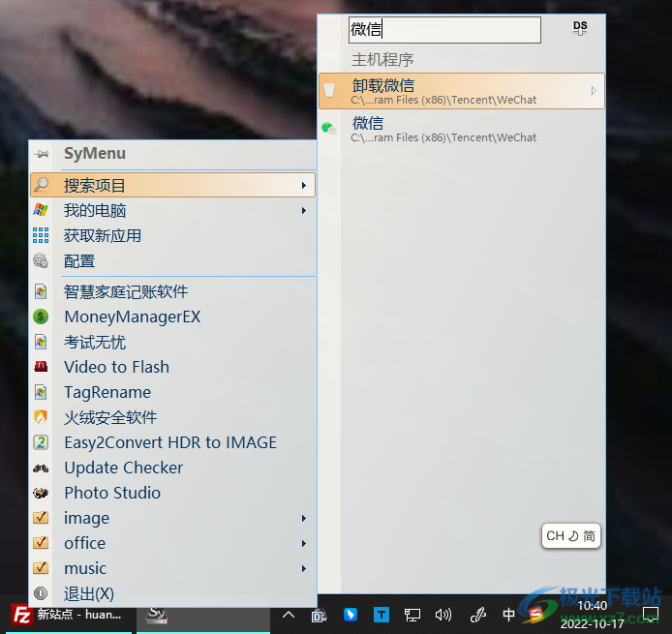Launch Easy2Convert HDR to IMAGE entry
The height and width of the screenshot is (634, 672).
click(173, 442)
